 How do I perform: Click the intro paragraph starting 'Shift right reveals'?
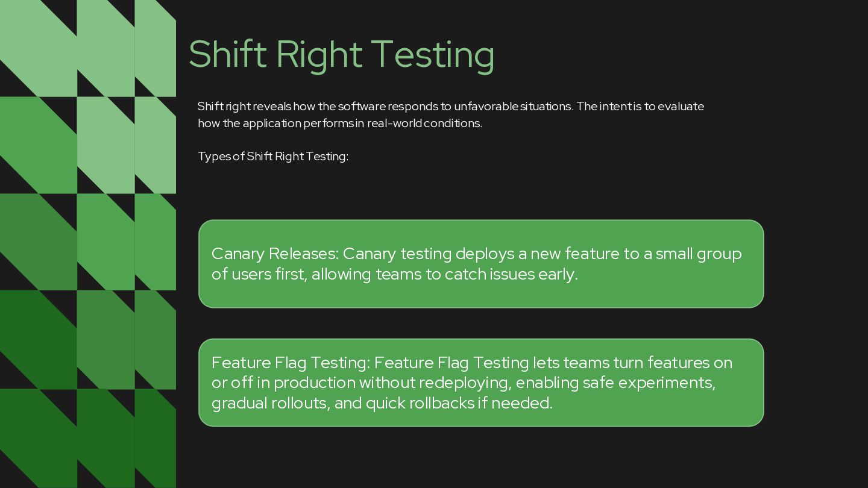coord(451,114)
